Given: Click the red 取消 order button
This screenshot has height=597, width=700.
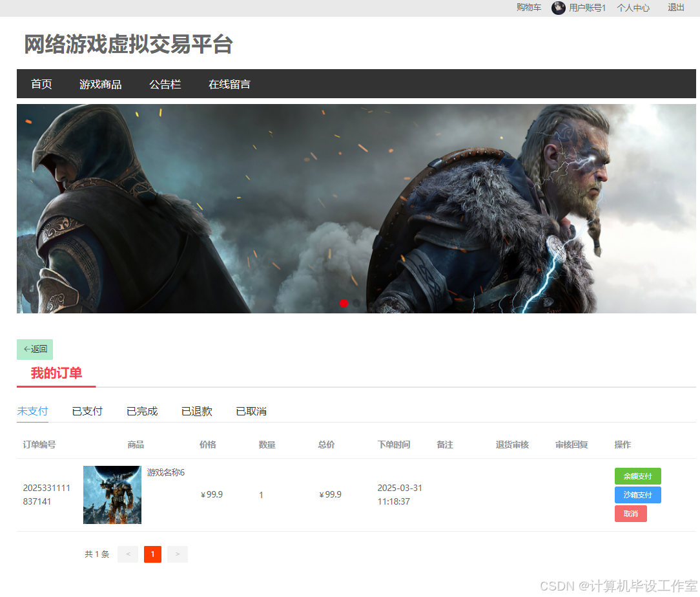Looking at the screenshot, I should [630, 514].
